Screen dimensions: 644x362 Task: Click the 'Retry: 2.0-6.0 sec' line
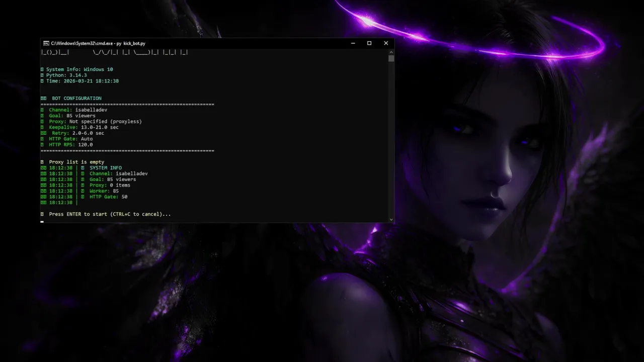pyautogui.click(x=72, y=133)
